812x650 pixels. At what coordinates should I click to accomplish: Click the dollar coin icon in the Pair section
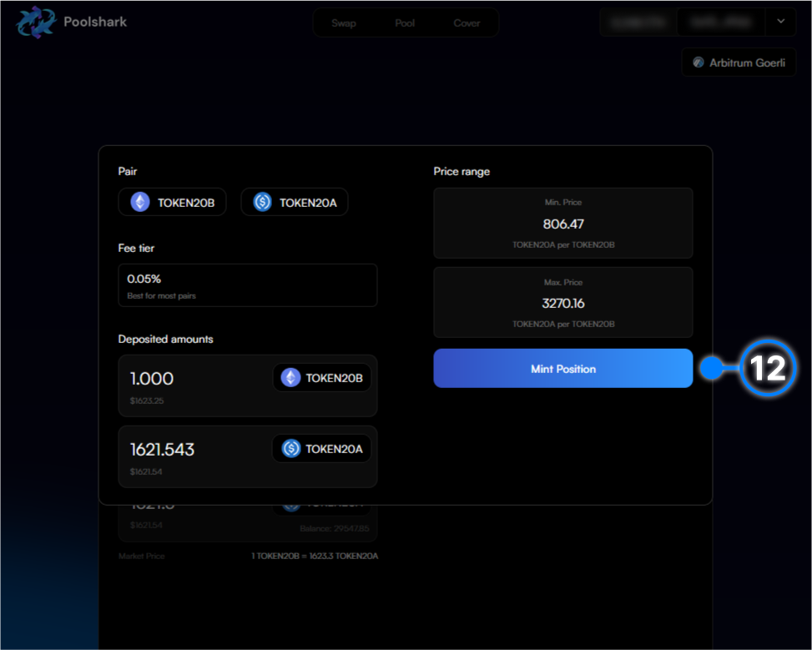pyautogui.click(x=263, y=202)
